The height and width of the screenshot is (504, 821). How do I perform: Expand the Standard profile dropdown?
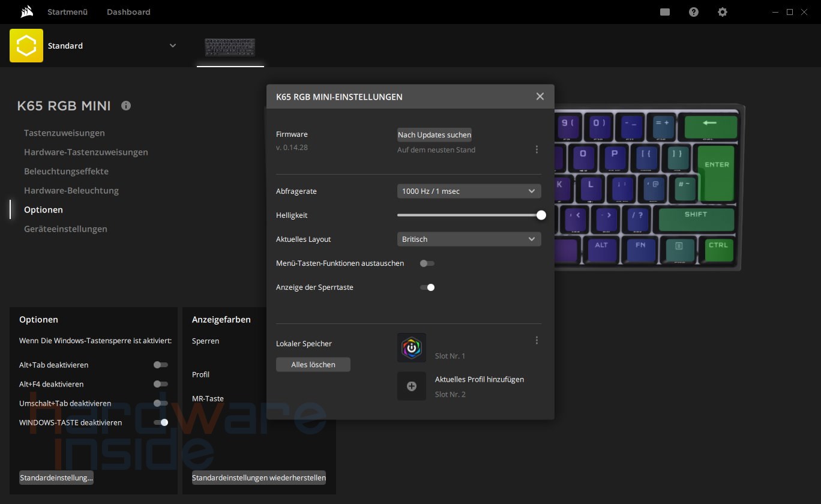[172, 46]
